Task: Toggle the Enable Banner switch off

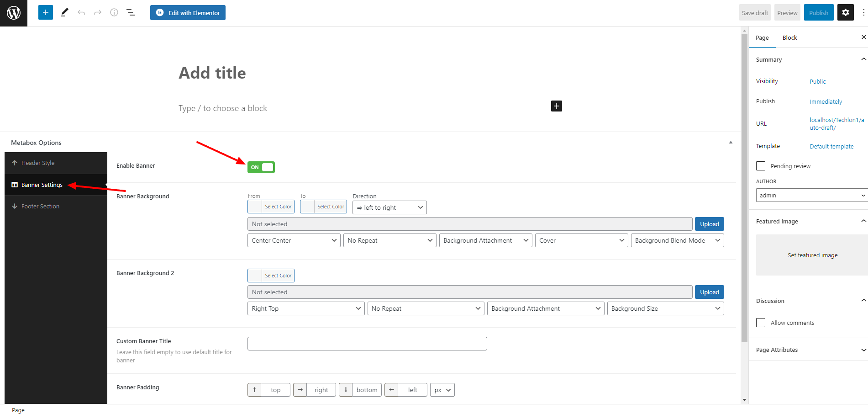Action: 261,167
